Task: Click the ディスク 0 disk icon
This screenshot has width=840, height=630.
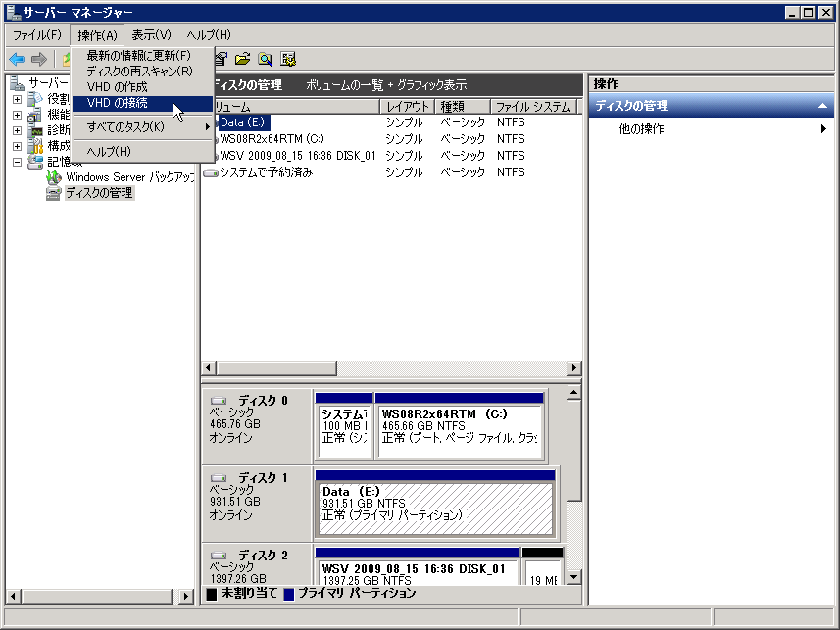Action: pyautogui.click(x=219, y=401)
